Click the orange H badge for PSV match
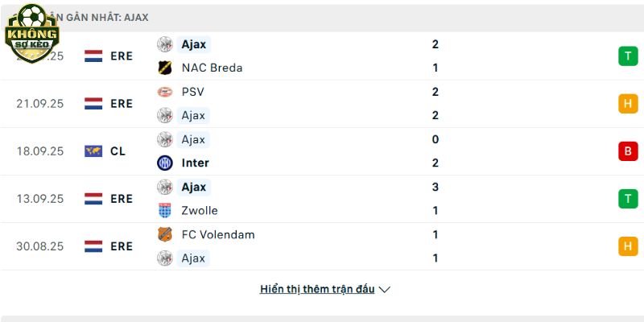This screenshot has height=322, width=644. (628, 104)
